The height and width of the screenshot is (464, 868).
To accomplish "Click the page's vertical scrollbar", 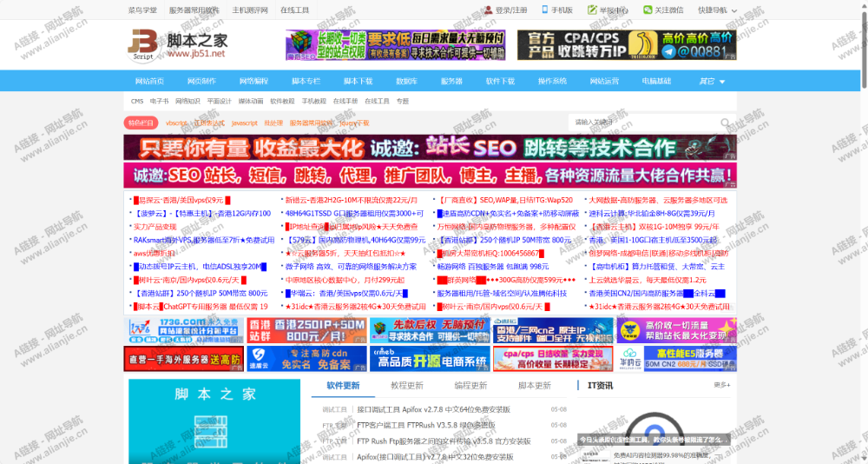I will [x=865, y=49].
